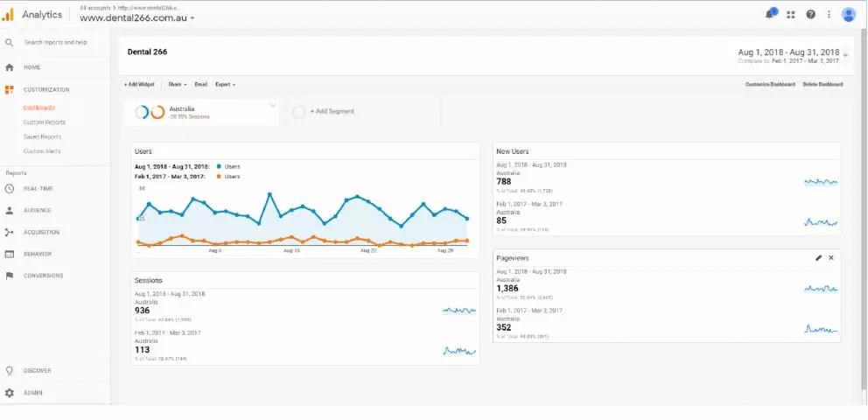Click the Conversions flag icon
The height and width of the screenshot is (420, 868).
9,276
